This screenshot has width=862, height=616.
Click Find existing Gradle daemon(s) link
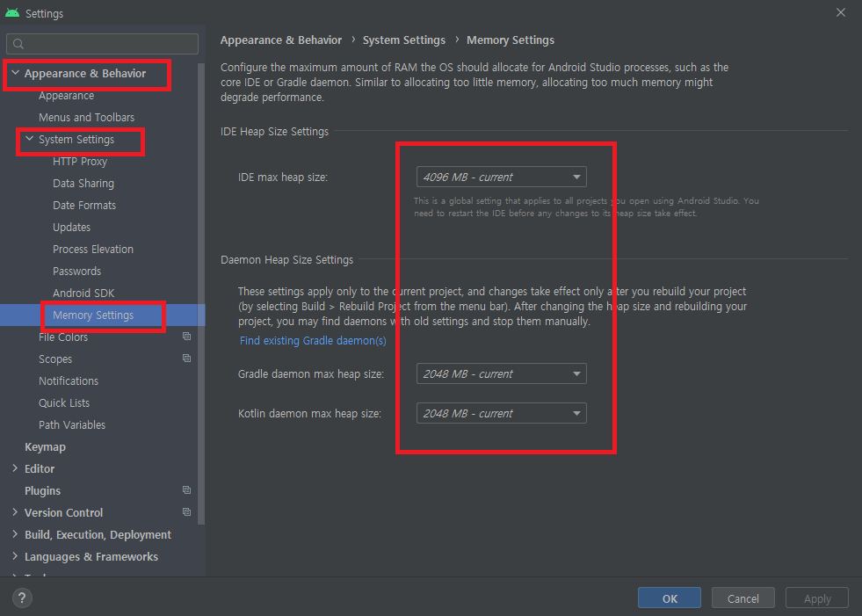pyautogui.click(x=313, y=340)
